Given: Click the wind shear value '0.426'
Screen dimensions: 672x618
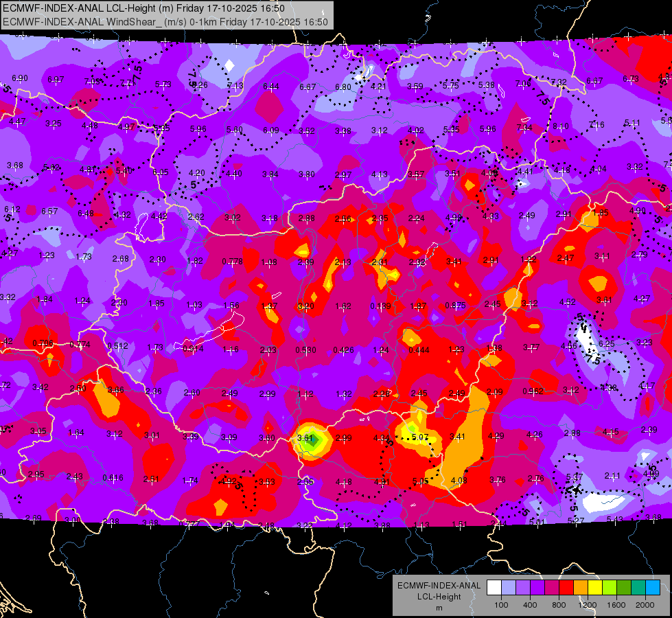Looking at the screenshot, I should [343, 350].
